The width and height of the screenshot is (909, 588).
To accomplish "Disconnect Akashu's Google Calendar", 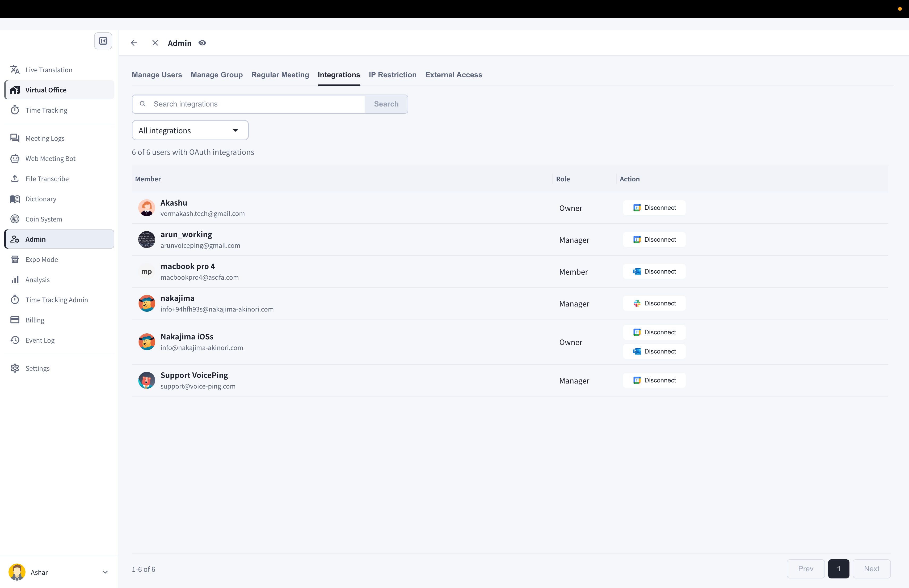I will click(654, 208).
